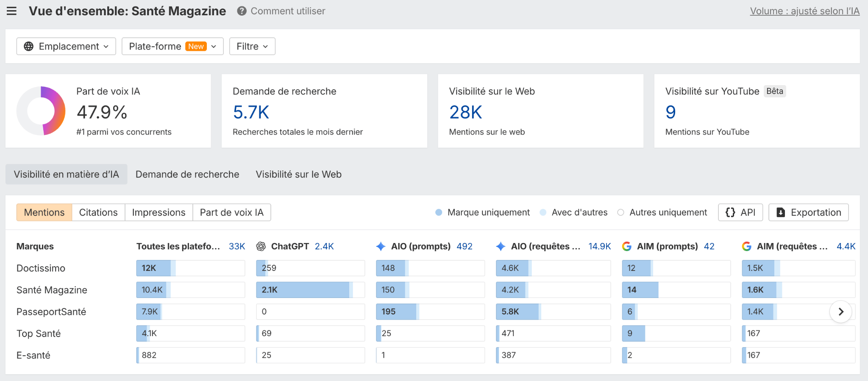The width and height of the screenshot is (868, 381).
Task: Click the AIM (requêtes) 4.4K total
Action: click(x=846, y=246)
